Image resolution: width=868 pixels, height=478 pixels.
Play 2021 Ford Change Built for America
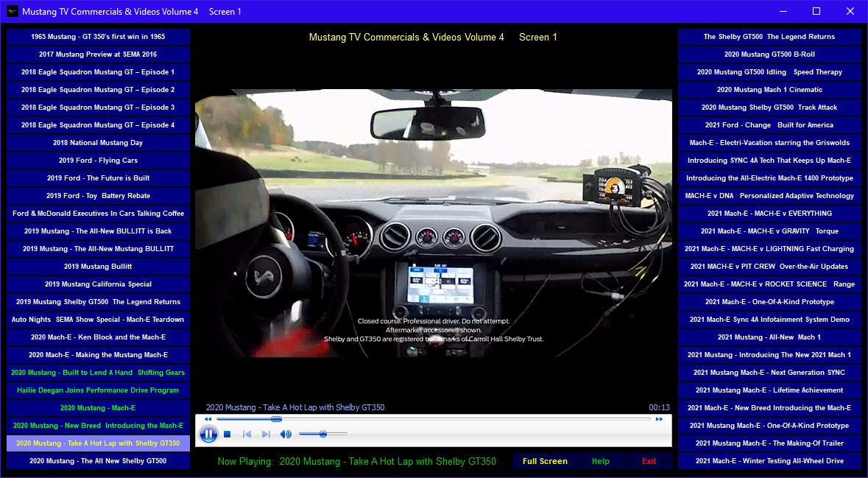click(769, 125)
